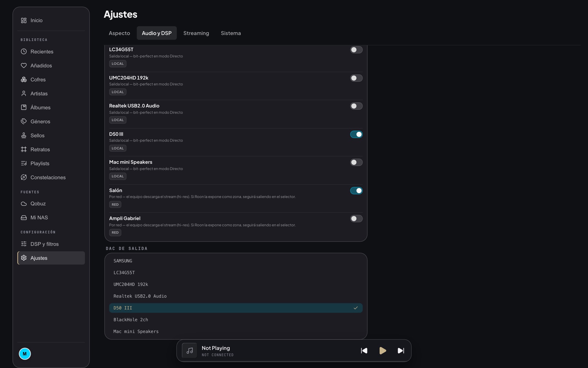This screenshot has height=368, width=588.
Task: Click the Retratos frame icon
Action: (24, 149)
